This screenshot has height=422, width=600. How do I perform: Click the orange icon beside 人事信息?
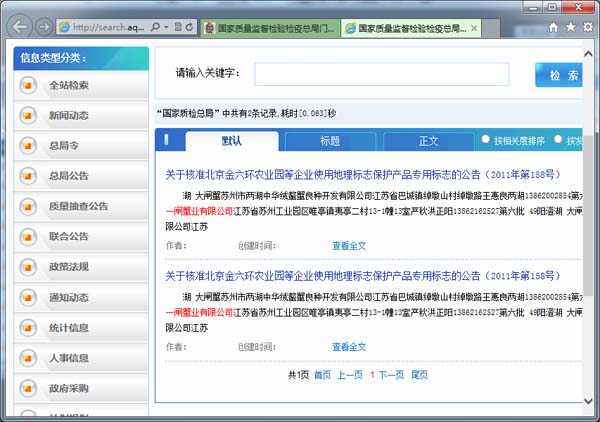coord(28,358)
